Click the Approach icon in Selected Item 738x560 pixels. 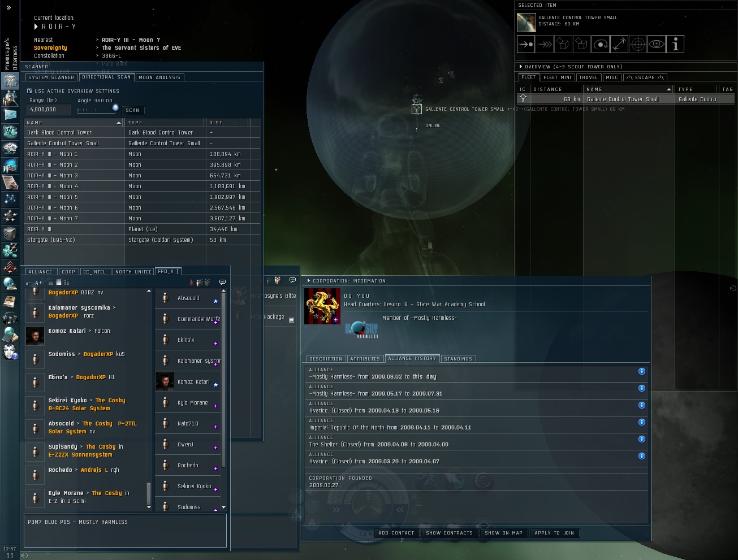526,44
